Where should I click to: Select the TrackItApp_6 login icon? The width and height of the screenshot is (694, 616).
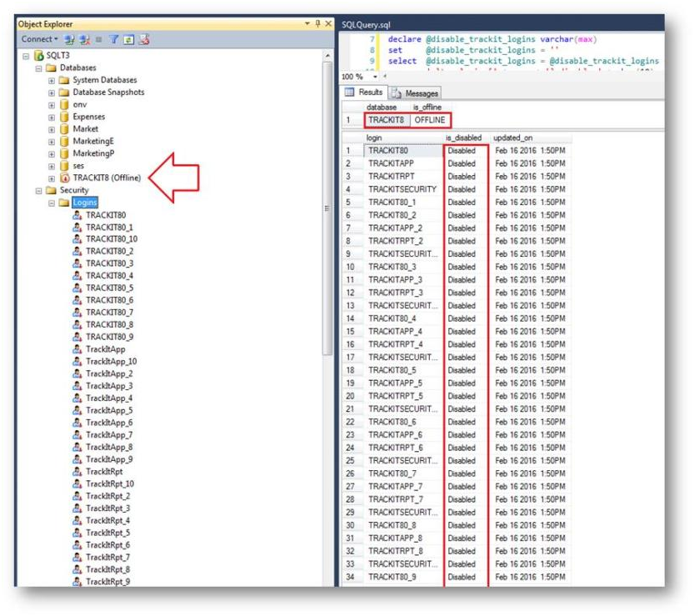[77, 423]
